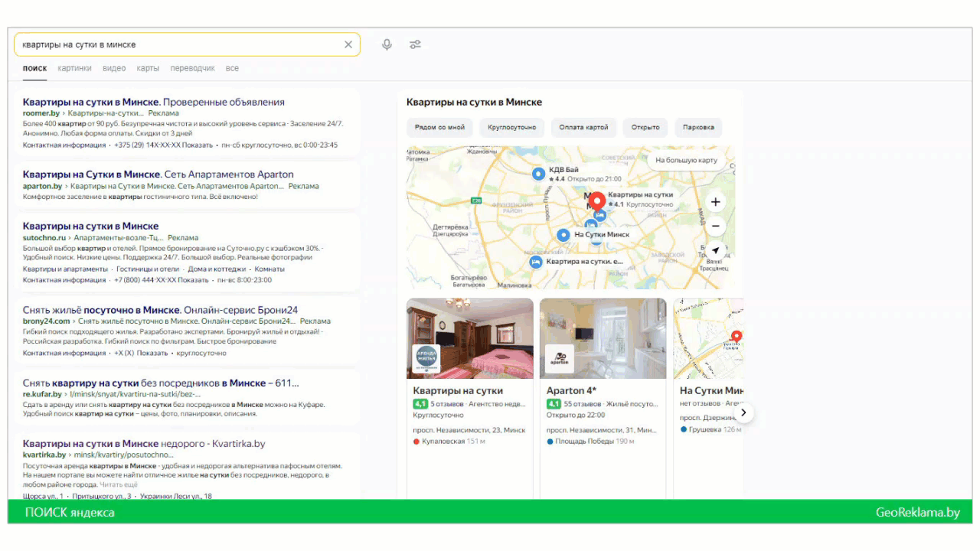Viewport: 980px width, 551px height.
Task: Apply Открыто filter chip
Action: (x=645, y=127)
